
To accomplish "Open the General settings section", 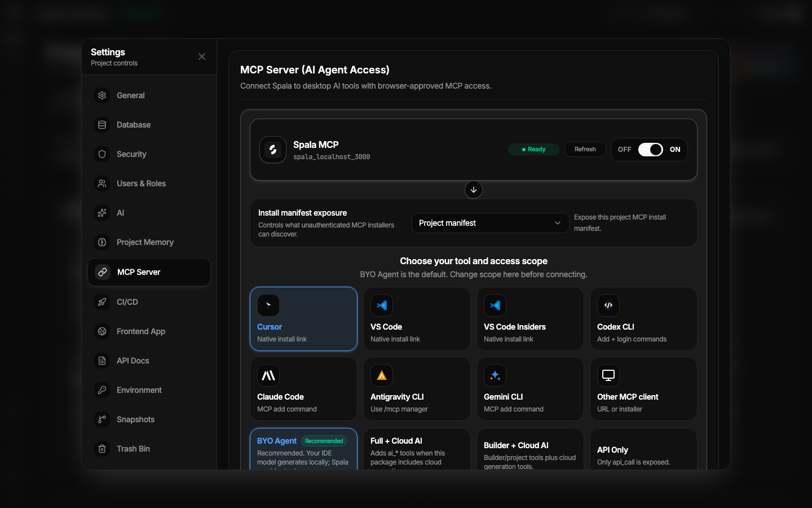I will tap(149, 95).
